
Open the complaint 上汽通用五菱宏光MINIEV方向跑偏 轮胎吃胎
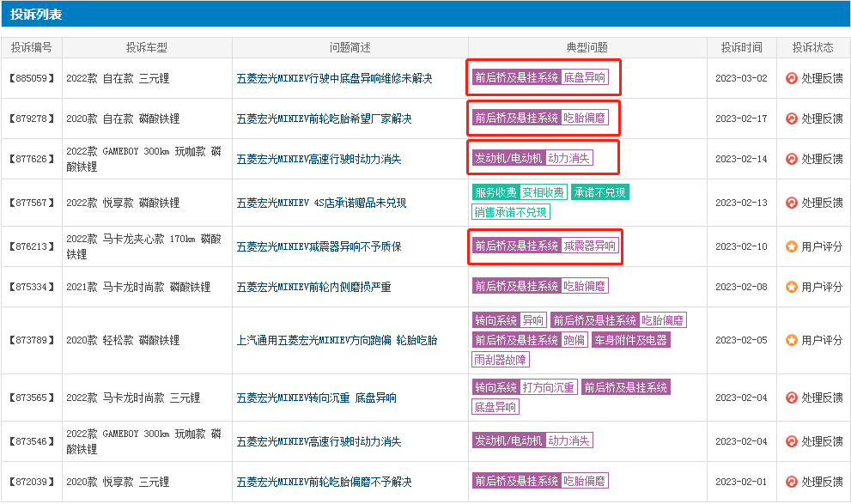[337, 340]
